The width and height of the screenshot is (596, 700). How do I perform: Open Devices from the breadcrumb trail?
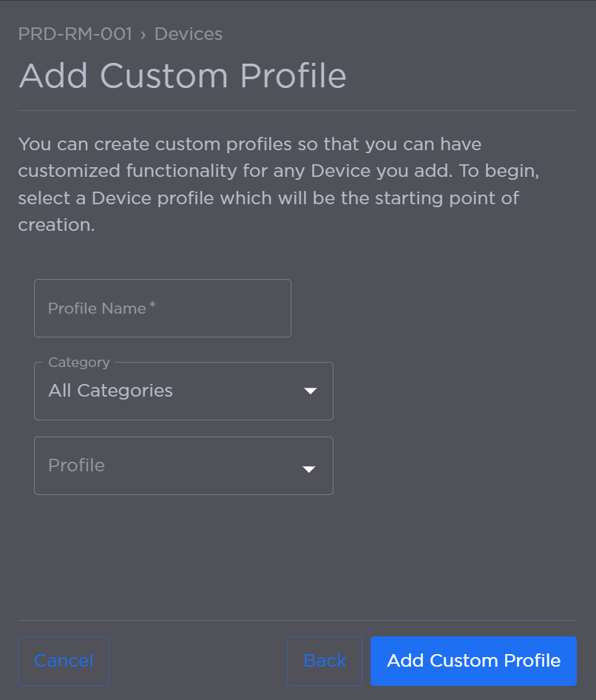[188, 34]
